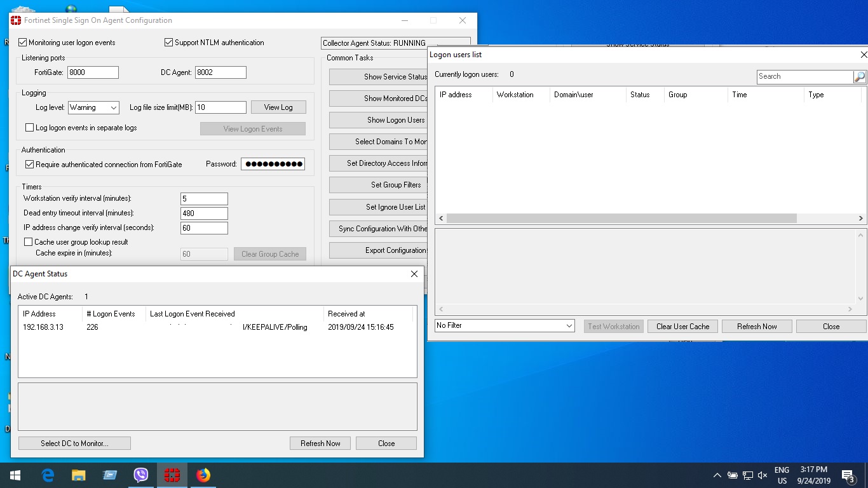Image resolution: width=868 pixels, height=488 pixels.
Task: Open Viber from the taskbar
Action: pos(141,475)
